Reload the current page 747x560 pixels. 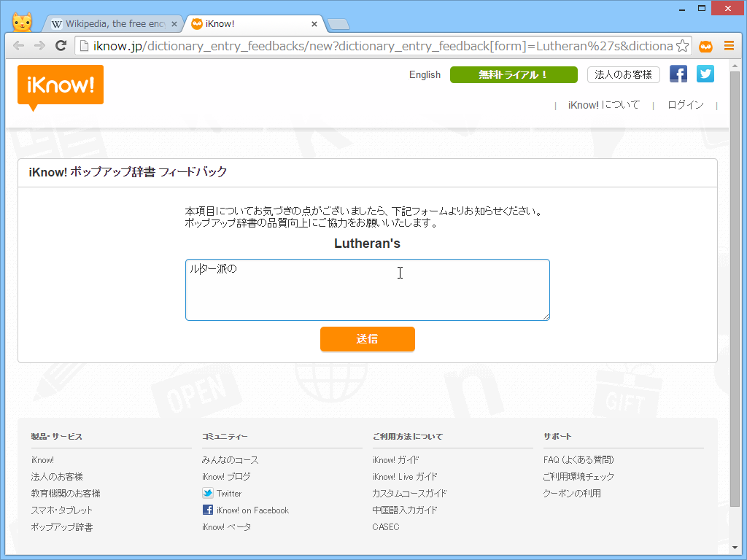[61, 45]
